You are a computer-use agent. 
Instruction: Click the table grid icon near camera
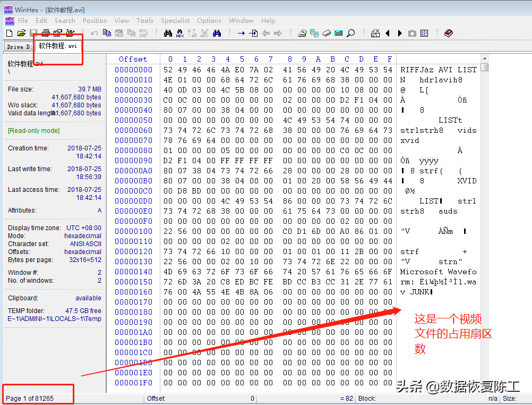[424, 33]
